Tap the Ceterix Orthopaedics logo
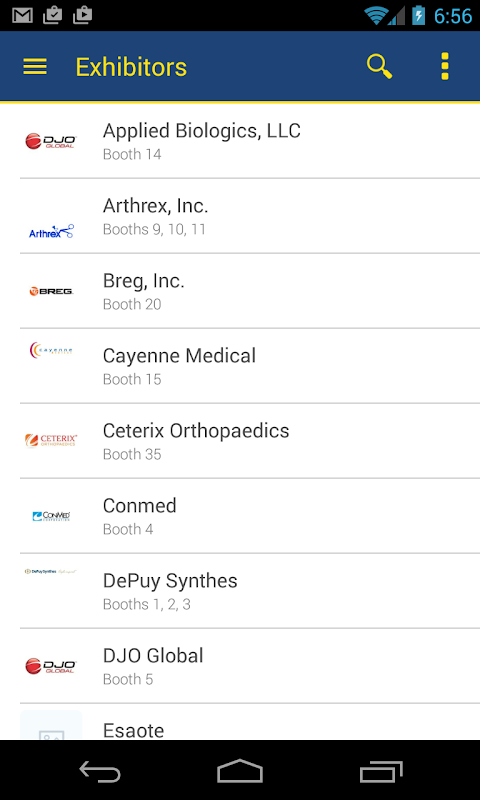The image size is (480, 800). [51, 440]
